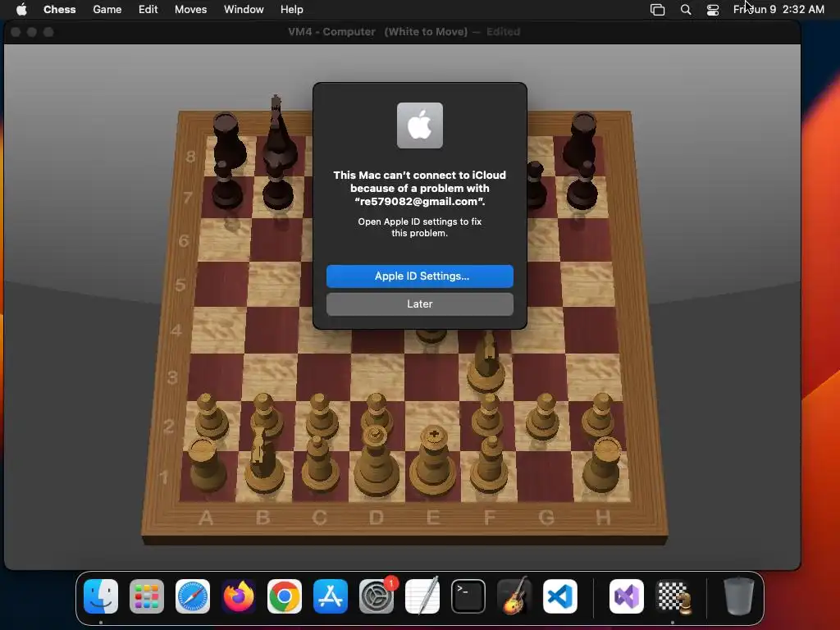Select the white knight on B1
840x630 pixels.
click(264, 463)
